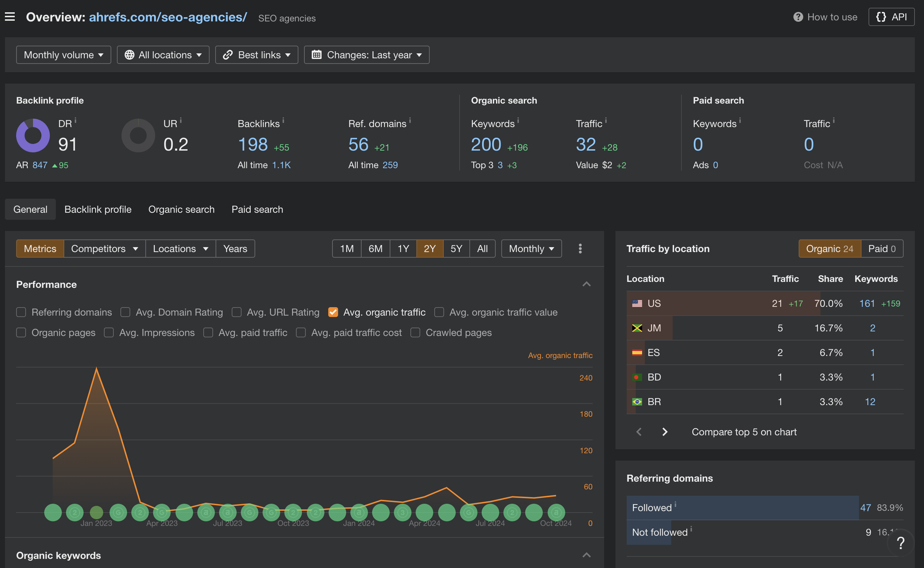
Task: Click the UR donut chart icon
Action: pyautogui.click(x=138, y=136)
